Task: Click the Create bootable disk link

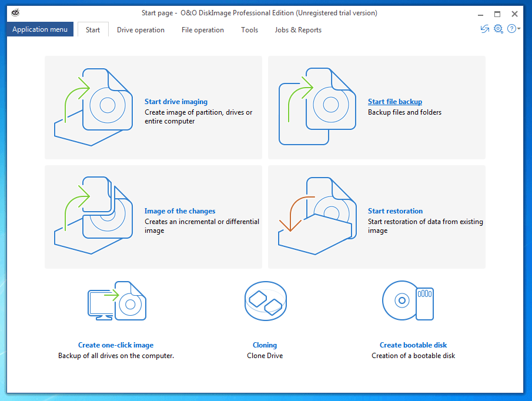Action: coord(413,345)
